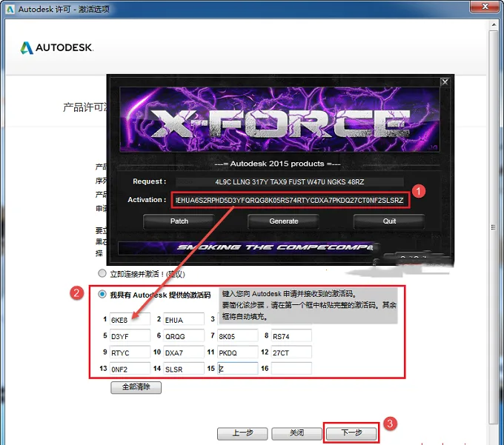Viewport: 504px width, 445px height.
Task: Click the Generate button
Action: tap(283, 221)
